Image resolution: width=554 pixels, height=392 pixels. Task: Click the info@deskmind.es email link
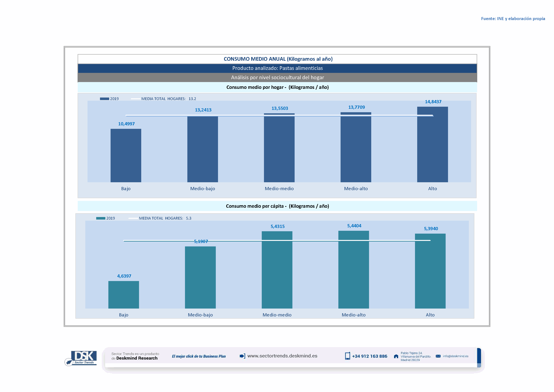click(x=456, y=356)
